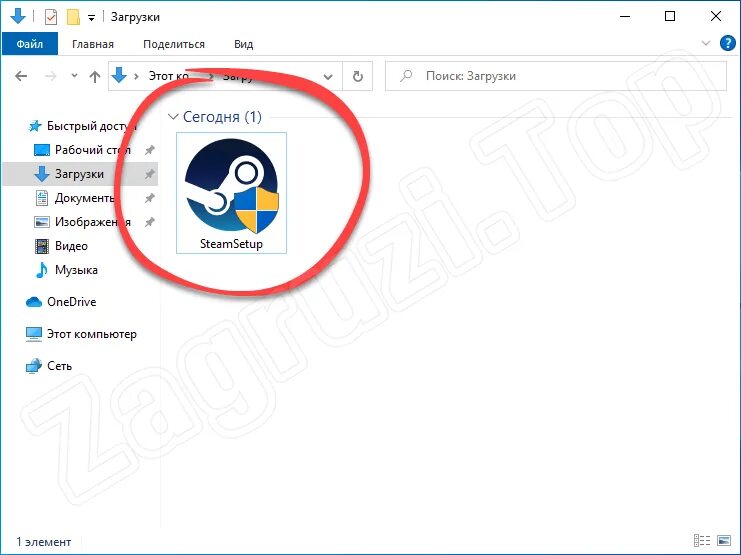Click the Документы document icon
741x555 pixels.
pos(42,198)
